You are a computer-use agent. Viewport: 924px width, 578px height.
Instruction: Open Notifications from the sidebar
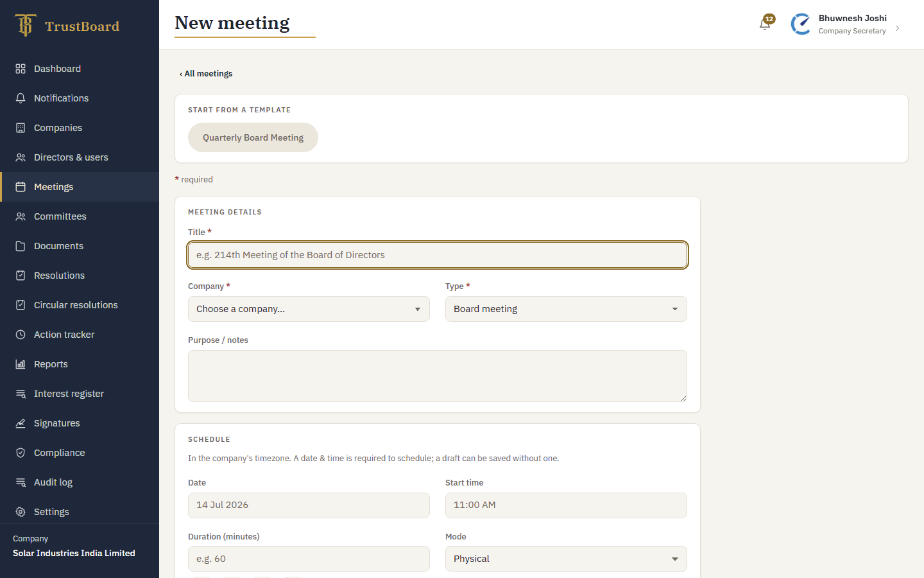80,98
